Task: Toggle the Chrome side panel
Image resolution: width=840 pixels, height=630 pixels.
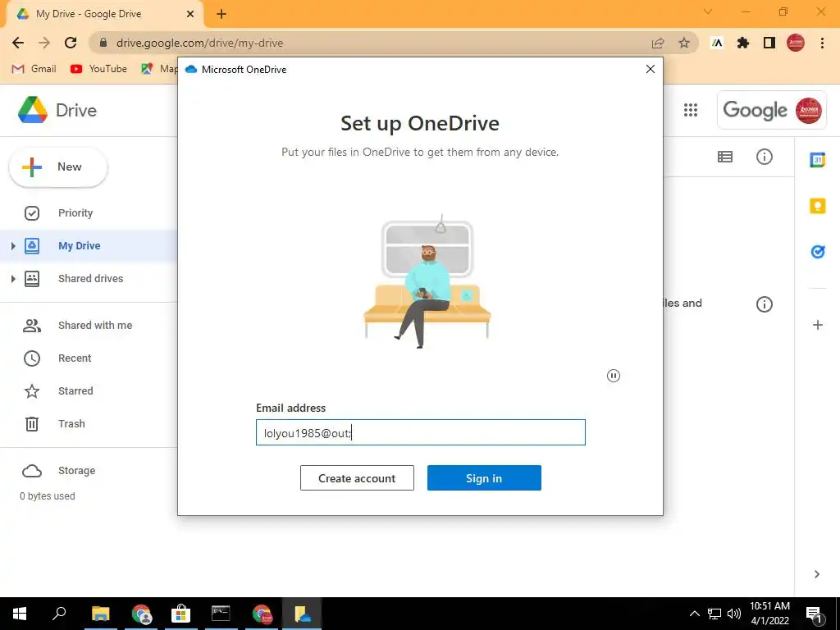Action: [769, 43]
